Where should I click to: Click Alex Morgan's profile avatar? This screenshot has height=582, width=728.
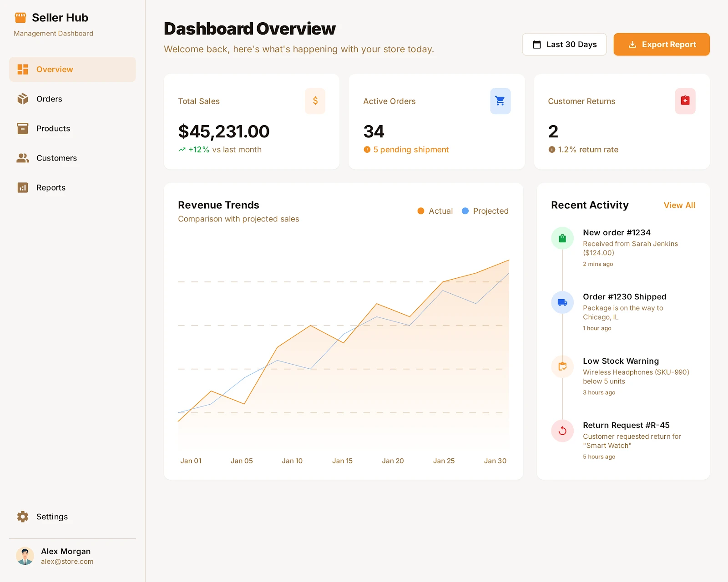[x=26, y=556]
